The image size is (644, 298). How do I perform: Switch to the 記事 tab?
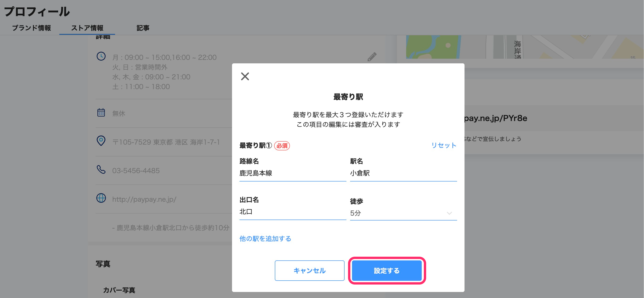click(143, 28)
